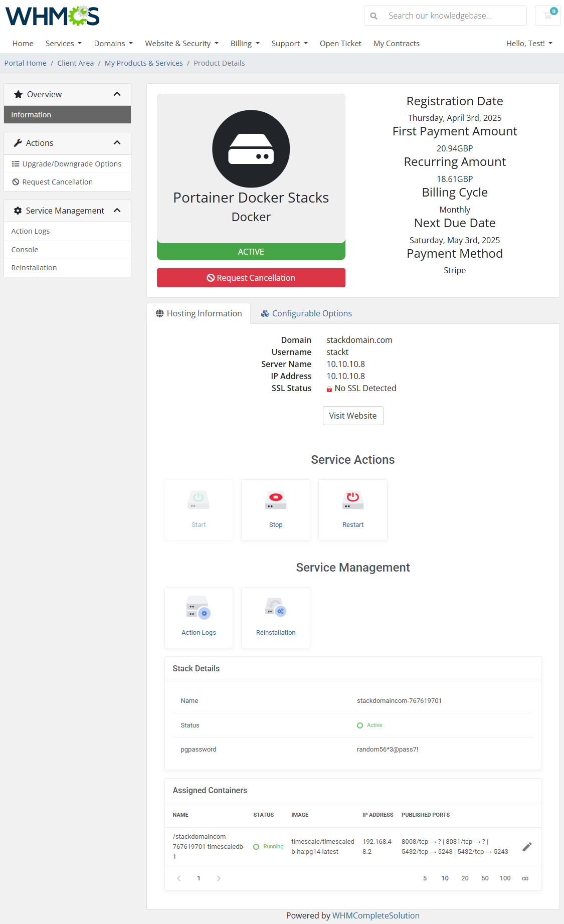Go to Home in navigation
This screenshot has height=924, width=564.
tap(23, 44)
